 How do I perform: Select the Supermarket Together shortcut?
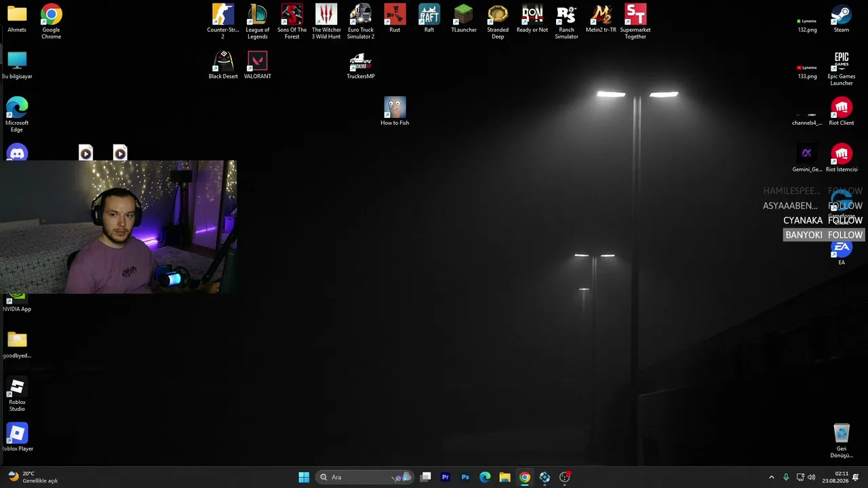(635, 20)
